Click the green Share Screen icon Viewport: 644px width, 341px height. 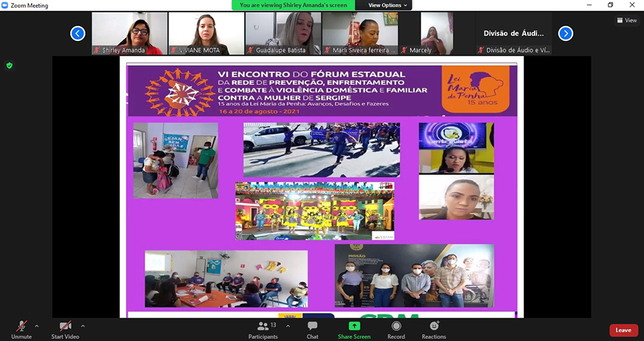click(354, 326)
